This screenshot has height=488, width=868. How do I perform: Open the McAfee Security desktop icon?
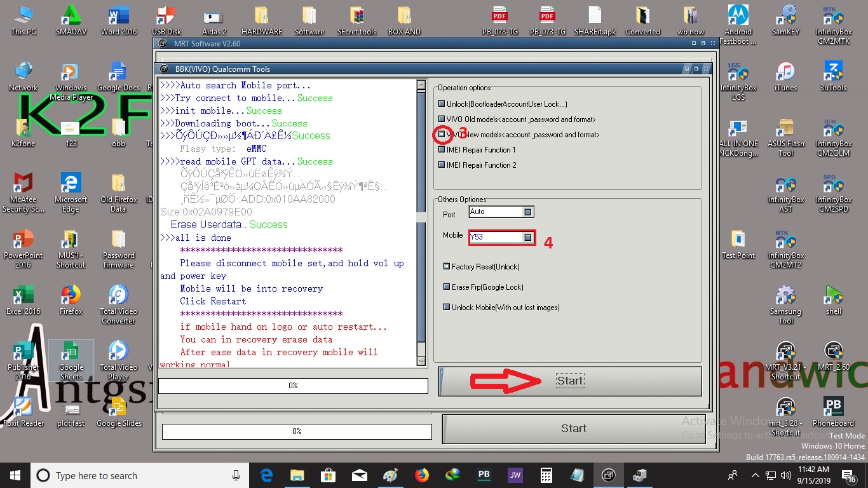click(24, 192)
